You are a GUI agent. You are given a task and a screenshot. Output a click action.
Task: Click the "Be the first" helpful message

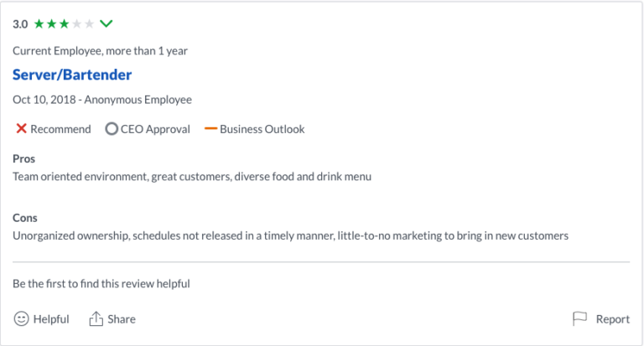[x=101, y=284]
